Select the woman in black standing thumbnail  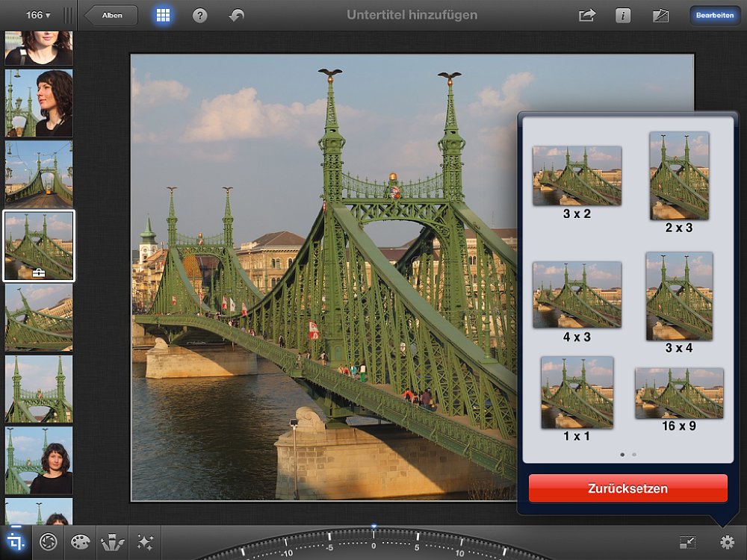(39, 460)
